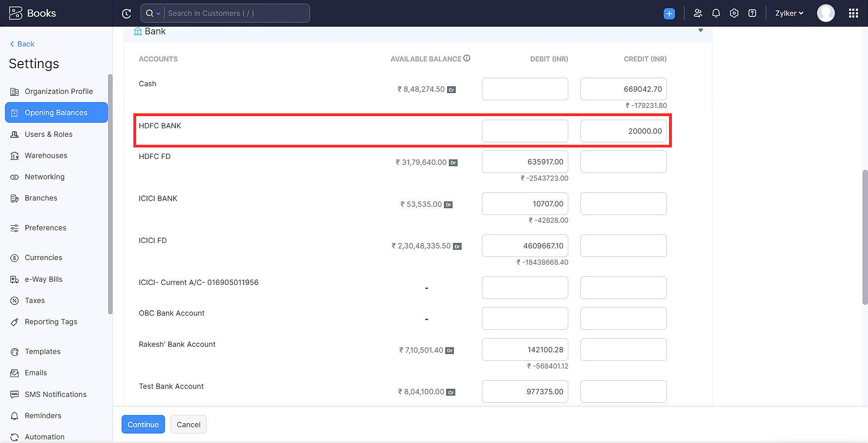Open the Zylker organization dropdown
The height and width of the screenshot is (443, 868).
pyautogui.click(x=789, y=14)
